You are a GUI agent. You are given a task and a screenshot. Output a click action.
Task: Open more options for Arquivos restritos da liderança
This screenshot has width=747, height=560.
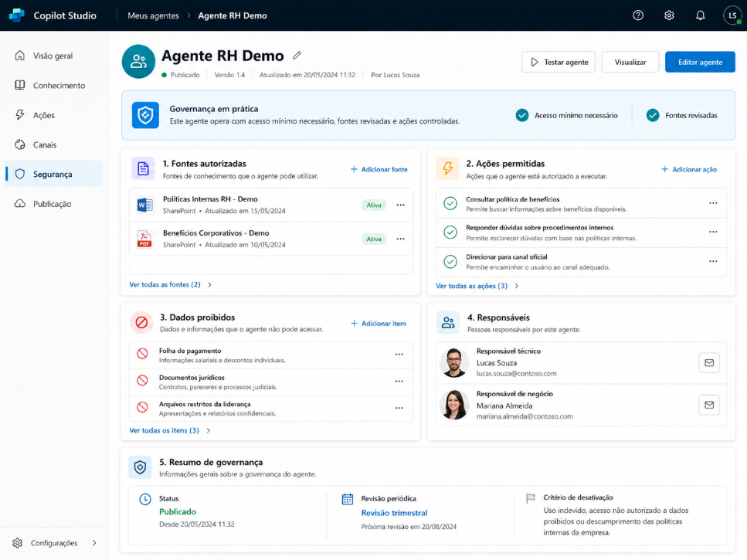tap(399, 408)
